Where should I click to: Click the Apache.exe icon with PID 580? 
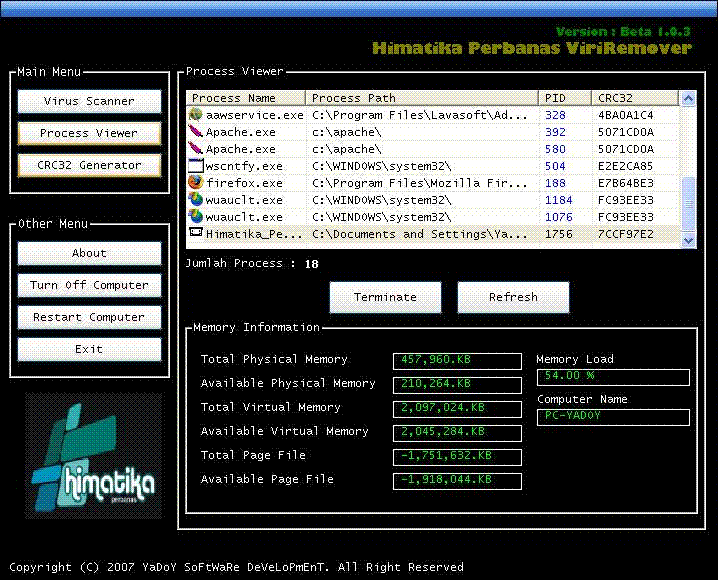[196, 149]
